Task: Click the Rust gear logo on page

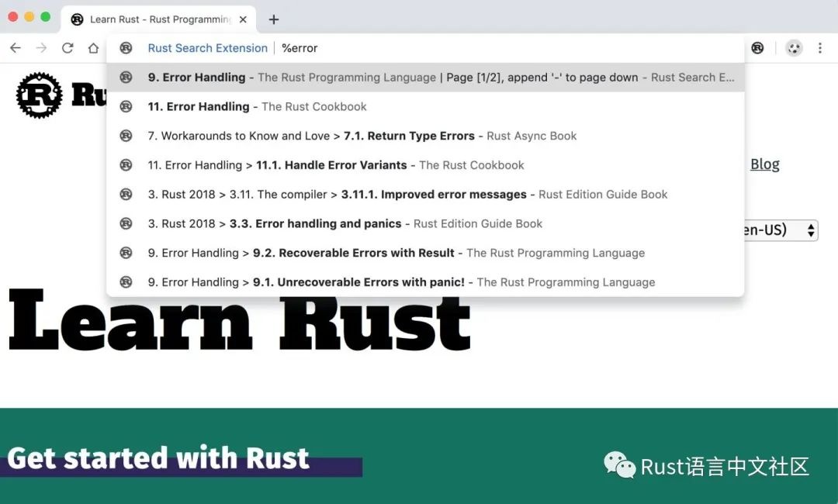Action: click(39, 95)
